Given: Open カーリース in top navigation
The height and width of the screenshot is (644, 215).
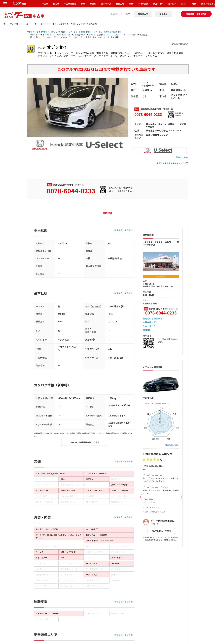Looking at the screenshot, I should pyautogui.click(x=106, y=4).
